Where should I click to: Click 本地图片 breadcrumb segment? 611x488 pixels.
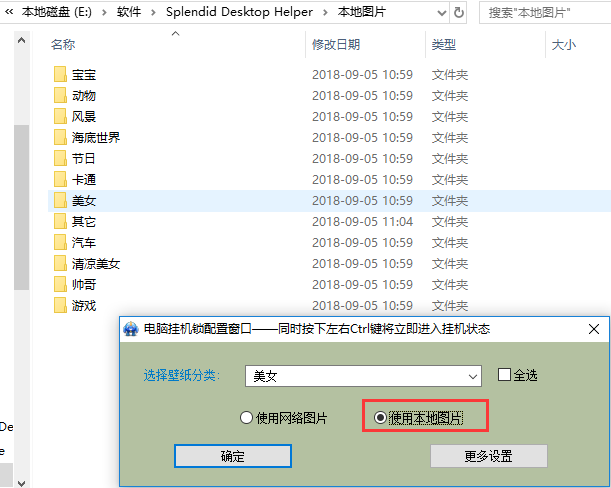pyautogui.click(x=362, y=12)
